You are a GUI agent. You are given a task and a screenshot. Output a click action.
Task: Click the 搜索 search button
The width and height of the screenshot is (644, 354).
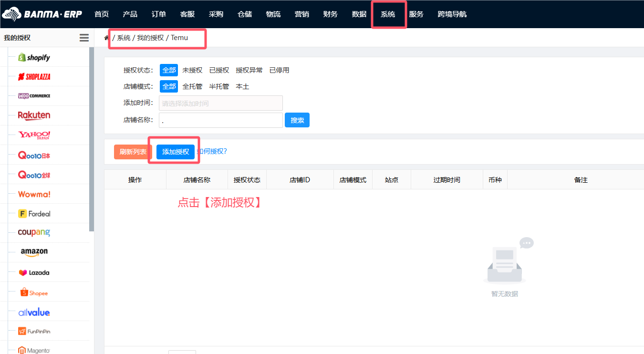[297, 120]
